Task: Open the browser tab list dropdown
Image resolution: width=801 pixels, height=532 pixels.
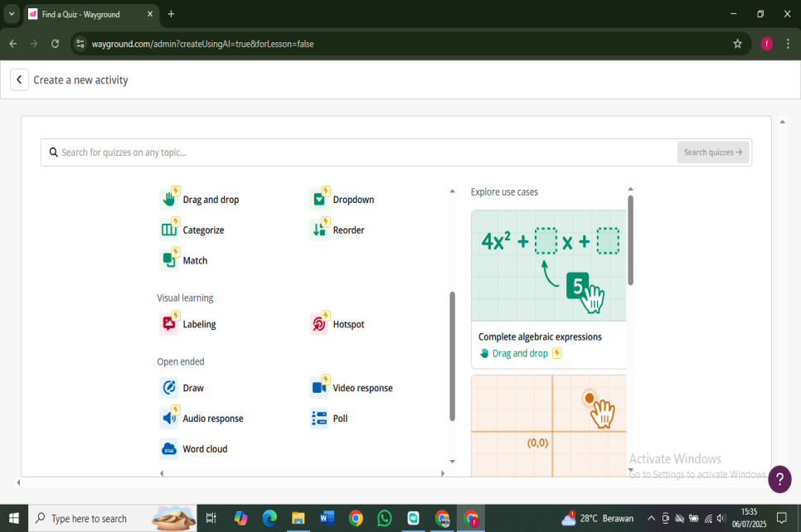Action: click(x=12, y=14)
